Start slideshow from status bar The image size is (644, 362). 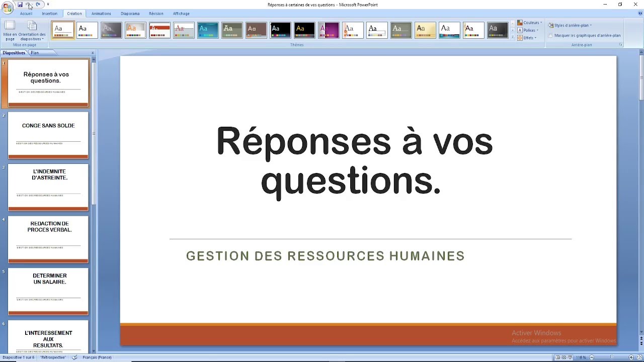tap(571, 357)
